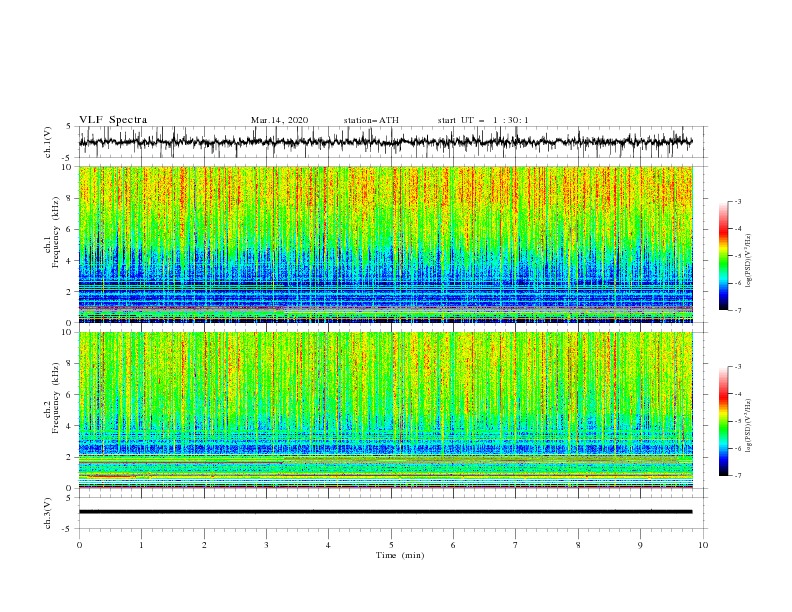
Task: Click time axis tick label "5"
Action: 391,545
